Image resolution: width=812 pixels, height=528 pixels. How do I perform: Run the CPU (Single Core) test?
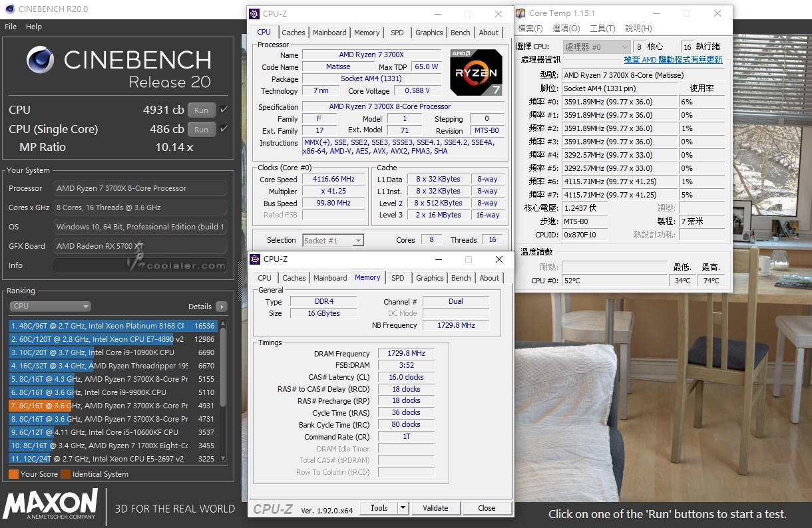pos(202,130)
